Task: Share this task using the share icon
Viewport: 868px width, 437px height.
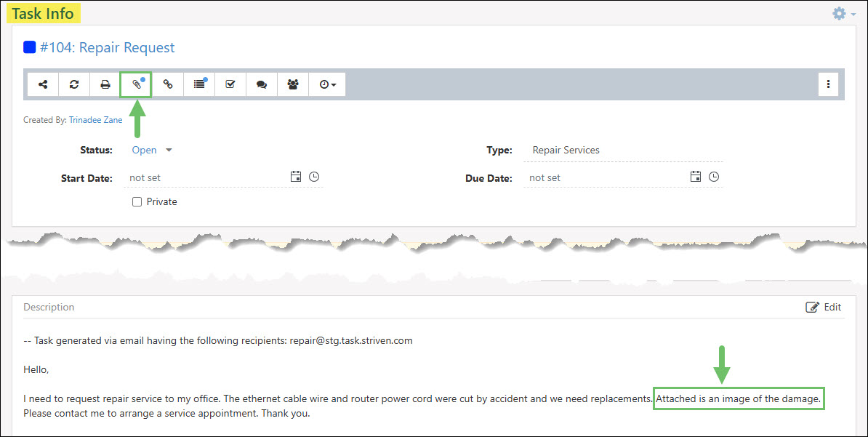Action: pyautogui.click(x=42, y=84)
